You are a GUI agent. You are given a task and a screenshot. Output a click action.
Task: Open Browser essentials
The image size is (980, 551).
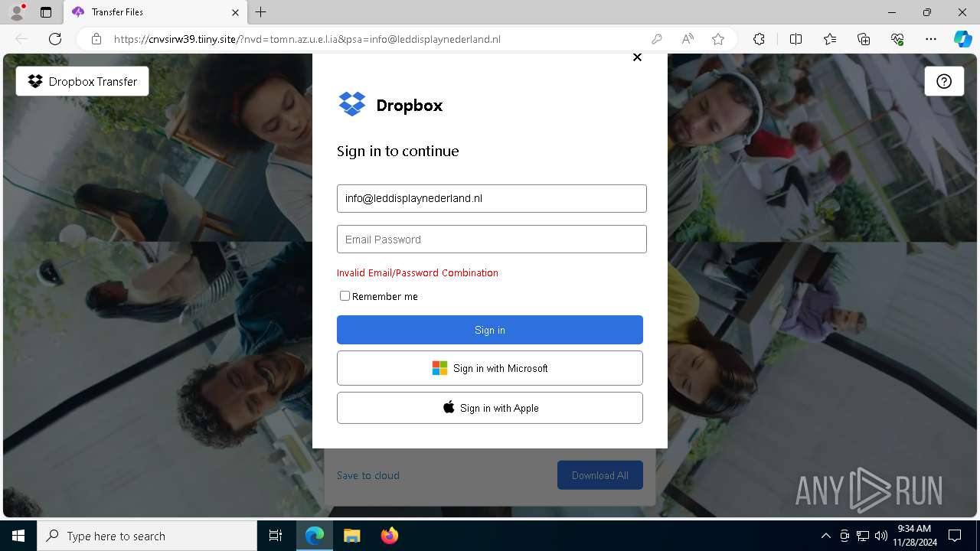pos(897,39)
